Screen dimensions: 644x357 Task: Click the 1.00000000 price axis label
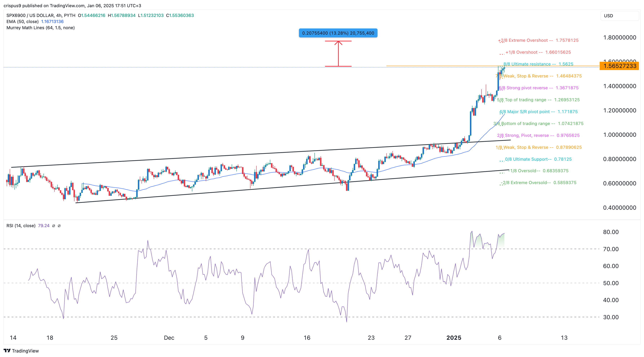[x=619, y=135]
